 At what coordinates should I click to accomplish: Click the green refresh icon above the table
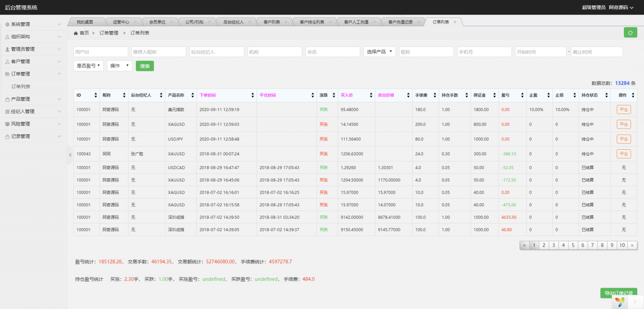click(x=630, y=32)
